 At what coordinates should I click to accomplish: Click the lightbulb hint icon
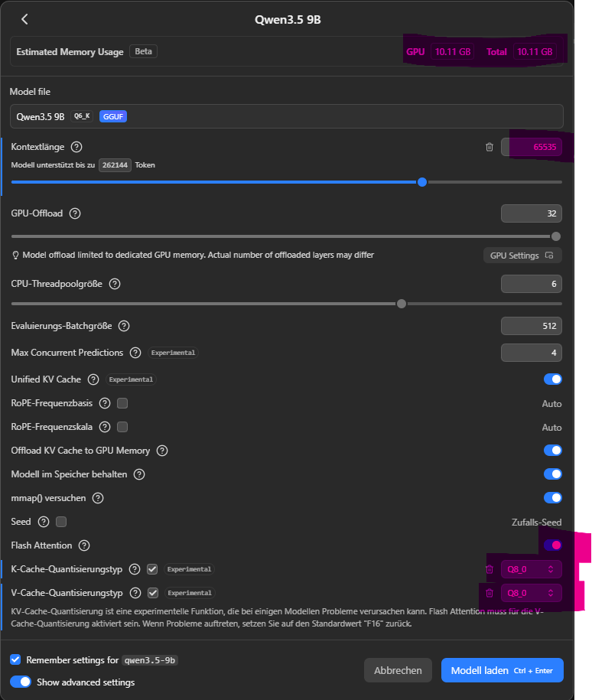[x=15, y=256]
